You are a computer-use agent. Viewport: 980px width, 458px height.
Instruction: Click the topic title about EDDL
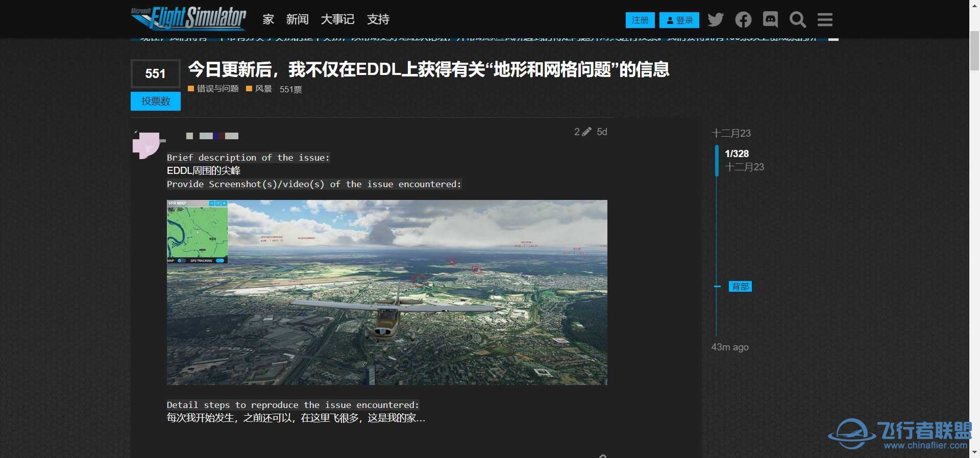point(429,69)
